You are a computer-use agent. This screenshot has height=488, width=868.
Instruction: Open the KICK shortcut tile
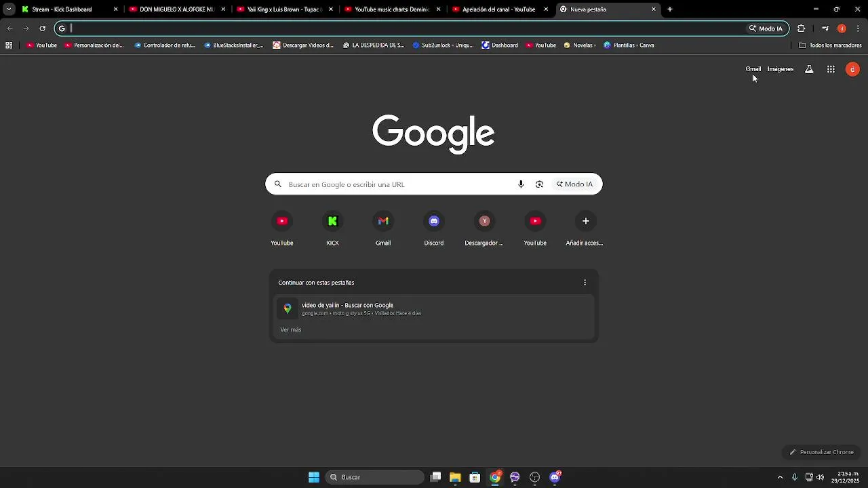[332, 228]
